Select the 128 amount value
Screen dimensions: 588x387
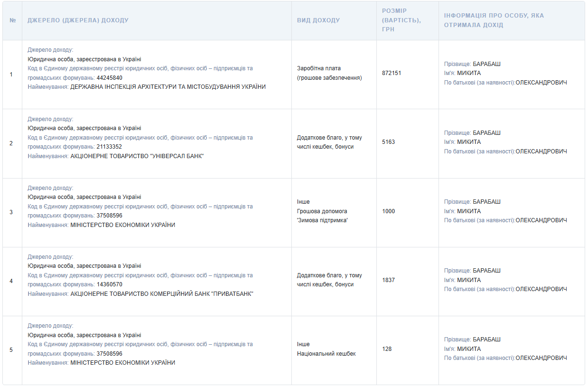coord(387,349)
